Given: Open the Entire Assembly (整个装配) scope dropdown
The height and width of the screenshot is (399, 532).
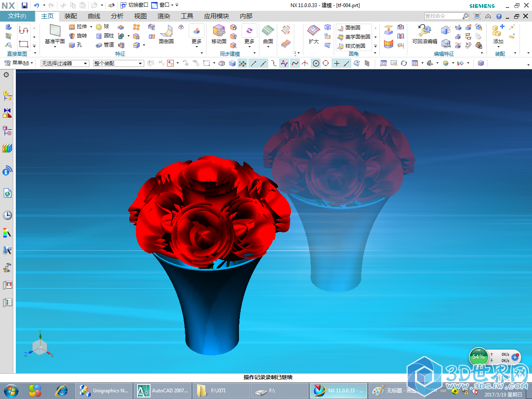Looking at the screenshot, I should (x=118, y=63).
